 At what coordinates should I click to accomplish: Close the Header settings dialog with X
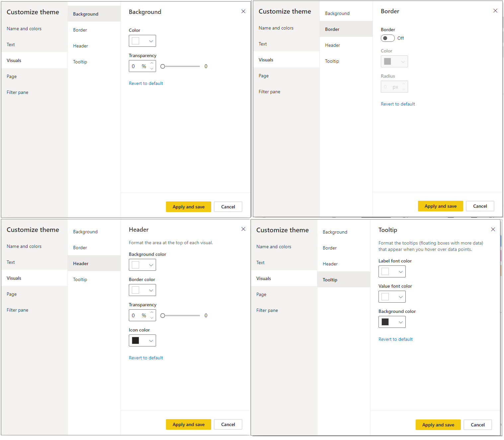point(243,229)
